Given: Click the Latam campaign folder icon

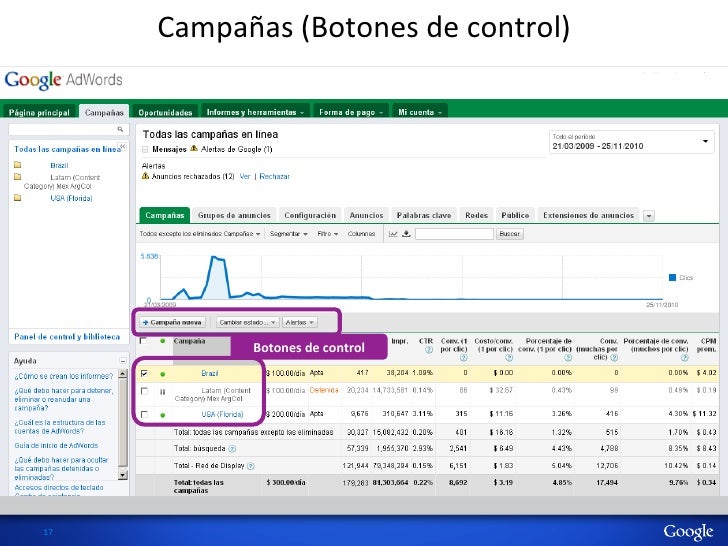Looking at the screenshot, I should pos(18,177).
